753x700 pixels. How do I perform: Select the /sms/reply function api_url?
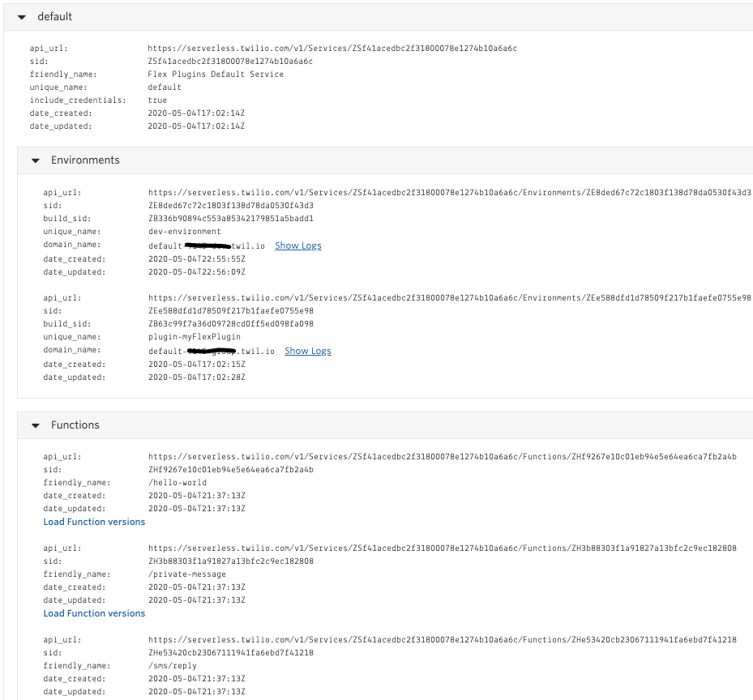point(443,640)
